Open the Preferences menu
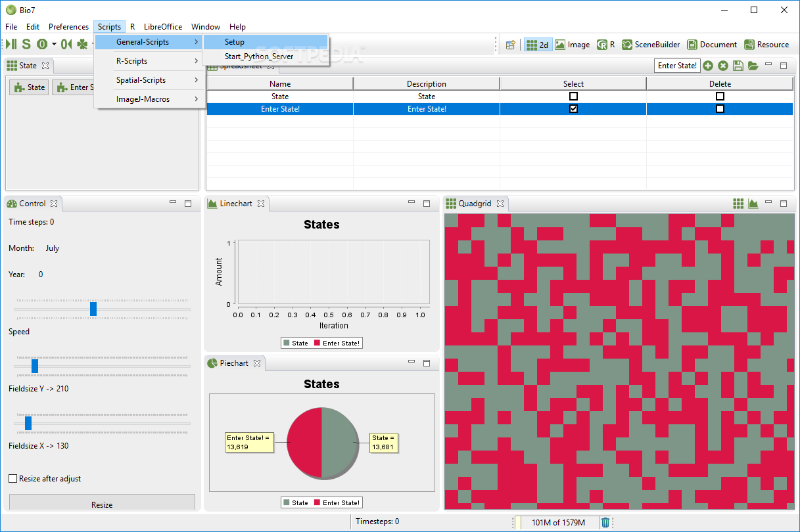 pyautogui.click(x=68, y=27)
